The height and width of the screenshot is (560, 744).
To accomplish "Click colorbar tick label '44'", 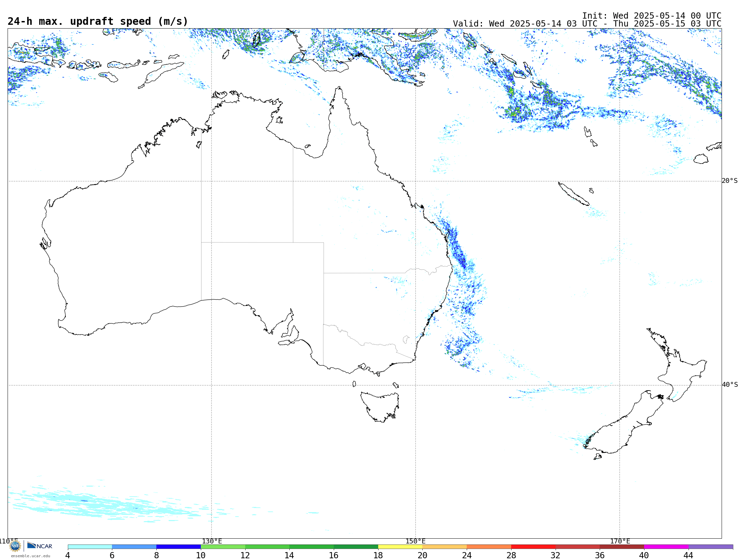I will 689,555.
